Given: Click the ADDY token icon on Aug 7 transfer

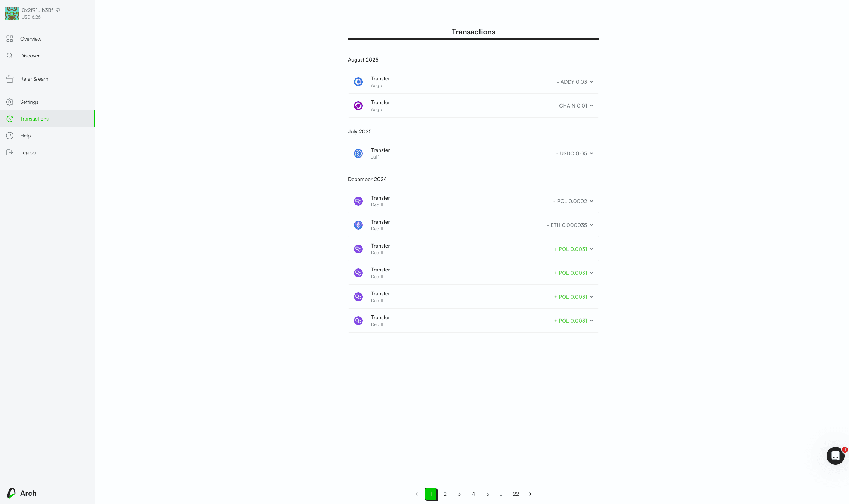Looking at the screenshot, I should [358, 81].
